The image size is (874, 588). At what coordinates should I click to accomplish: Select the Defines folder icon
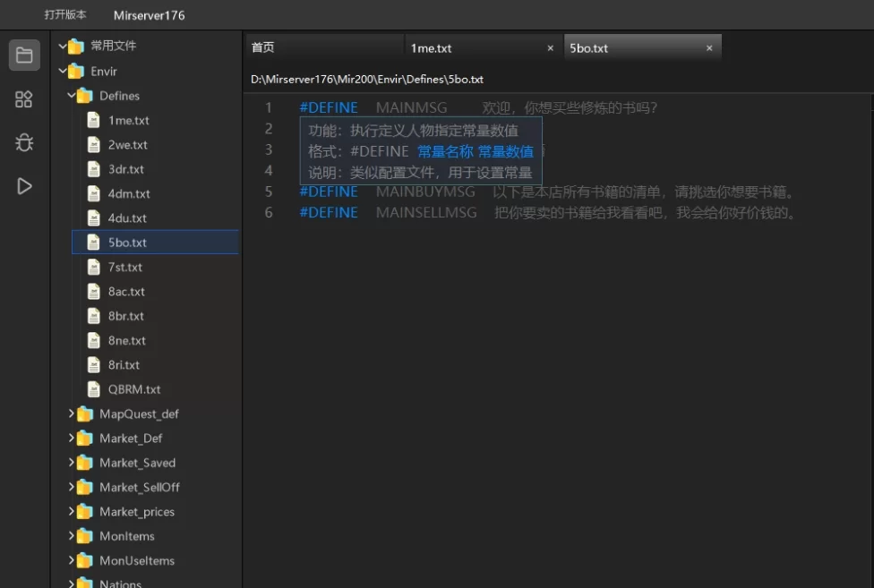[x=85, y=96]
